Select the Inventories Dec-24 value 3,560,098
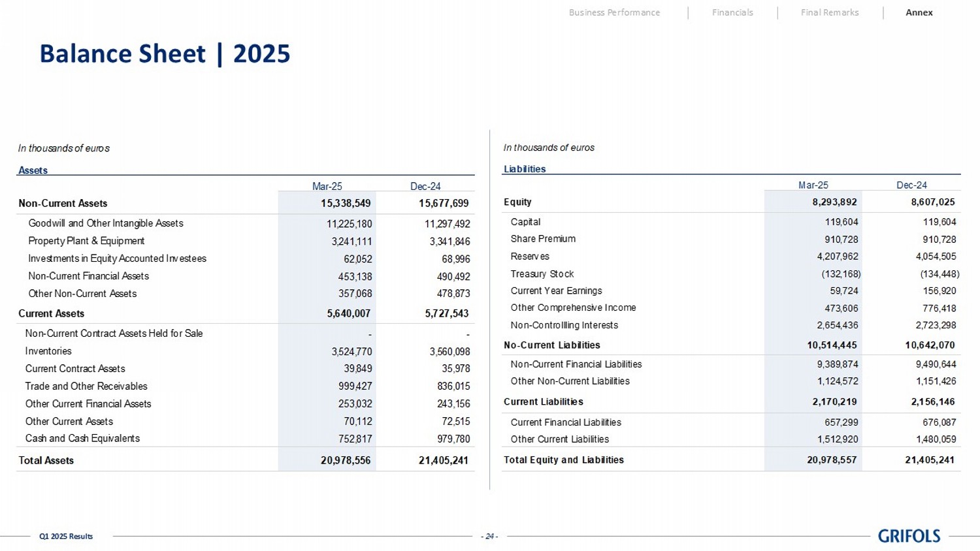The image size is (980, 551). click(x=449, y=352)
